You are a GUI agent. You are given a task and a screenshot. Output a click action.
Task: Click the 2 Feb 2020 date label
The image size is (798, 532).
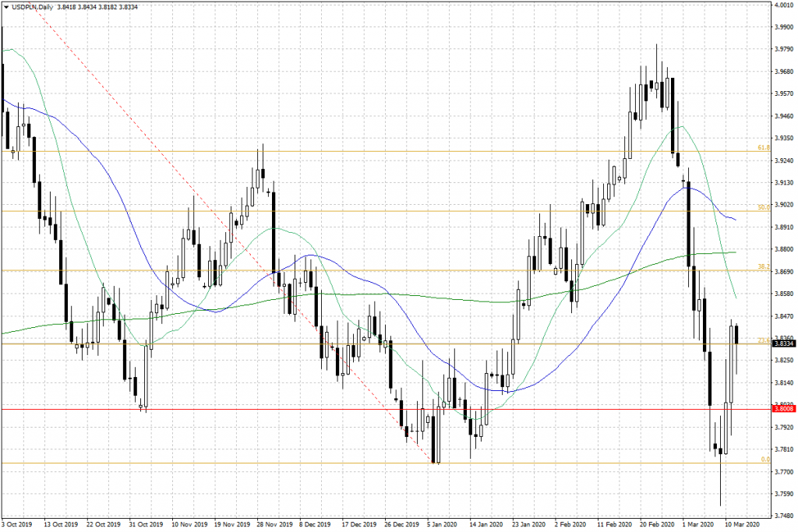tap(570, 524)
